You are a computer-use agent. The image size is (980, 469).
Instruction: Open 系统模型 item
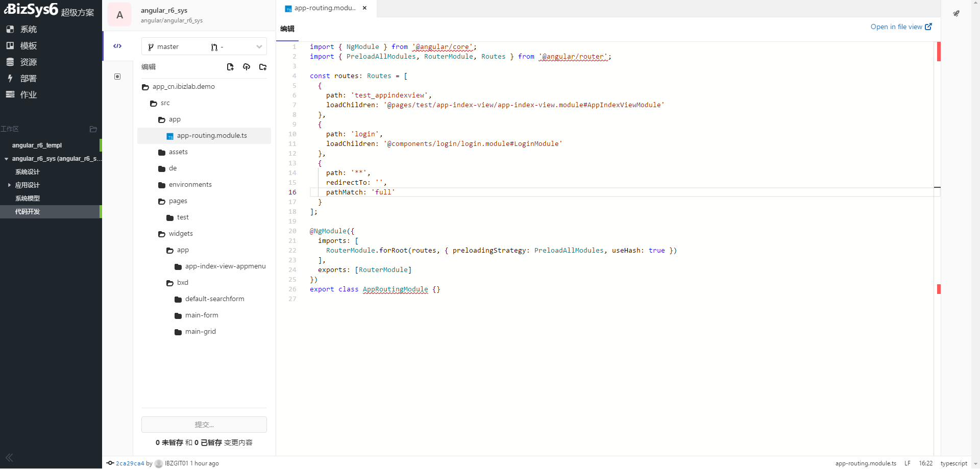coord(27,199)
